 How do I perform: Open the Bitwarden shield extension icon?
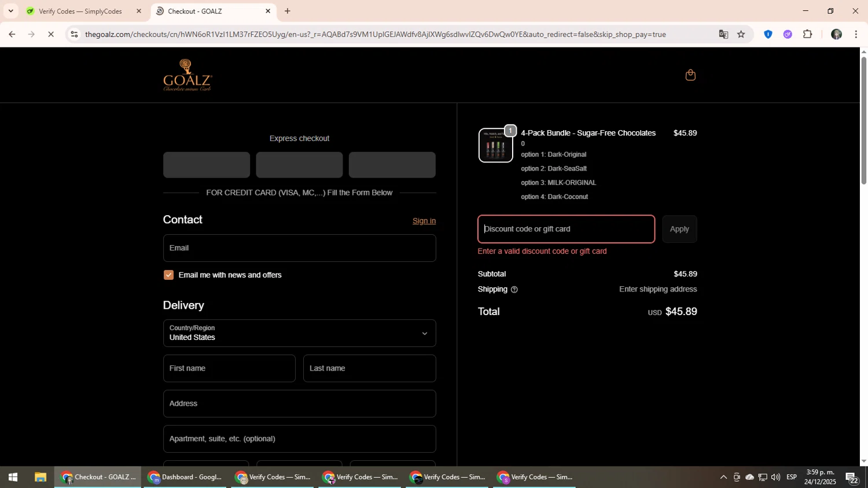pos(768,35)
